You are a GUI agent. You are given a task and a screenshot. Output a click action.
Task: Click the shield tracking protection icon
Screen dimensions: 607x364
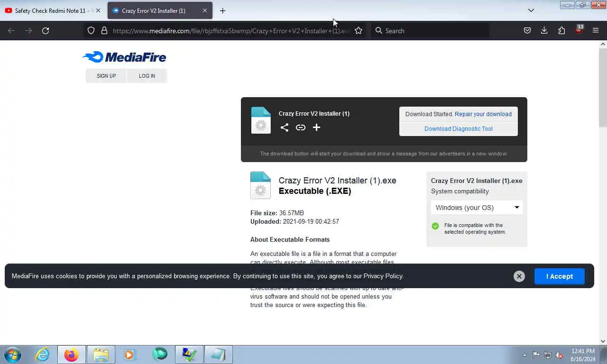click(x=91, y=31)
